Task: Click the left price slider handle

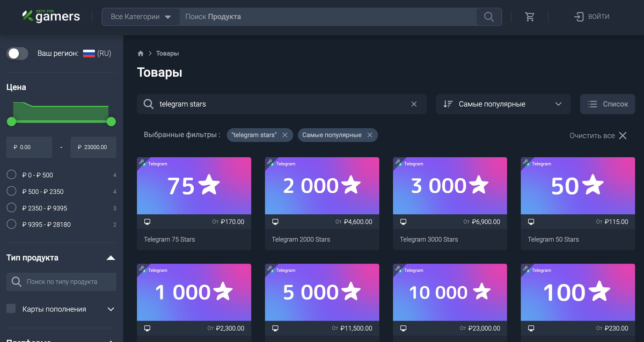Action: tap(11, 122)
